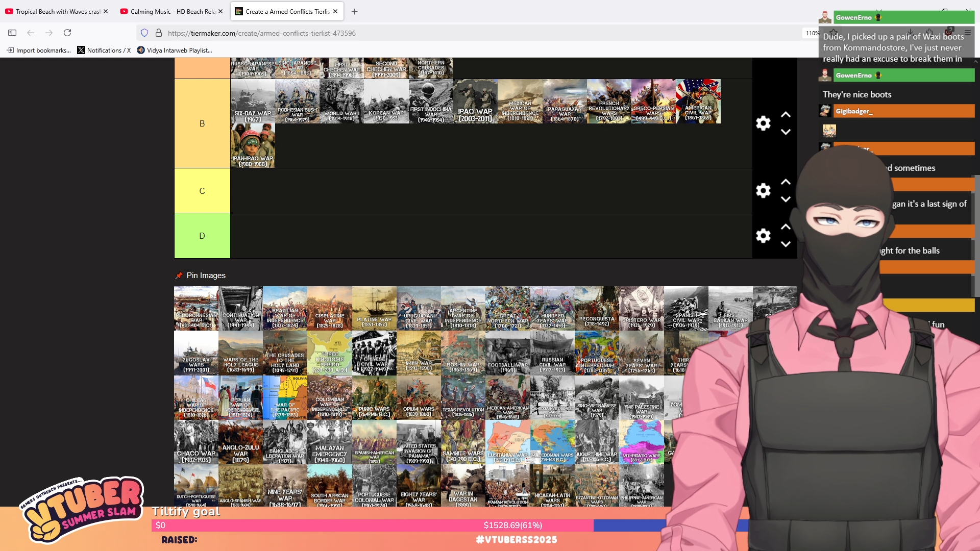Click the Pin Images pushpin icon
The height and width of the screenshot is (551, 980).
[179, 275]
